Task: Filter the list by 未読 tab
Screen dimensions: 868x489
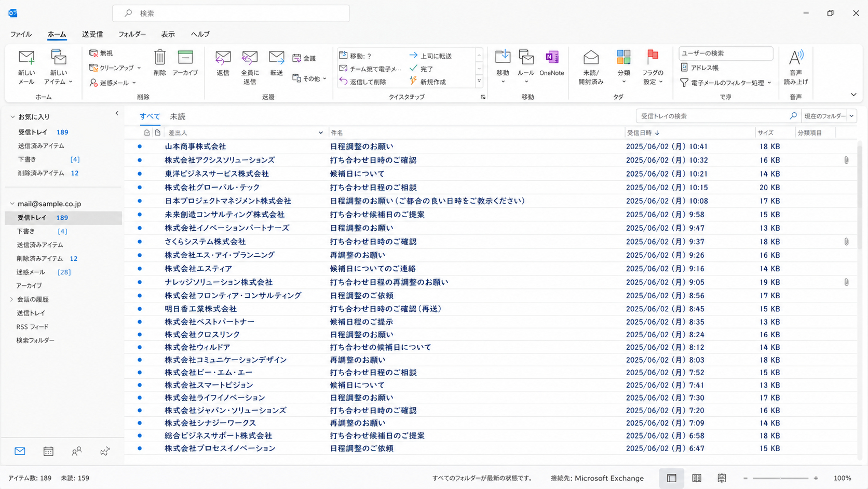Action: point(178,116)
